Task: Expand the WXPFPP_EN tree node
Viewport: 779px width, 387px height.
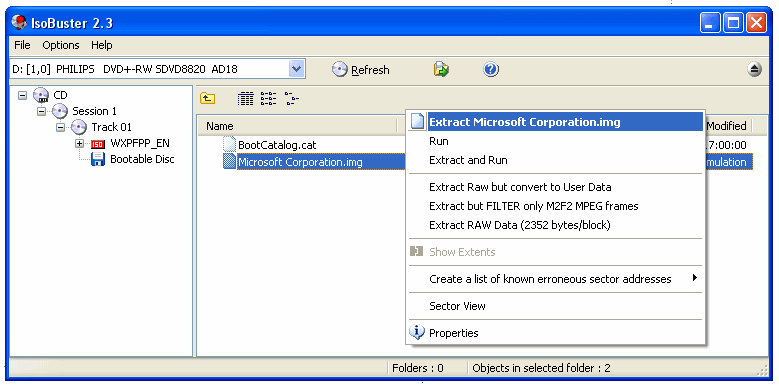Action: coord(79,143)
